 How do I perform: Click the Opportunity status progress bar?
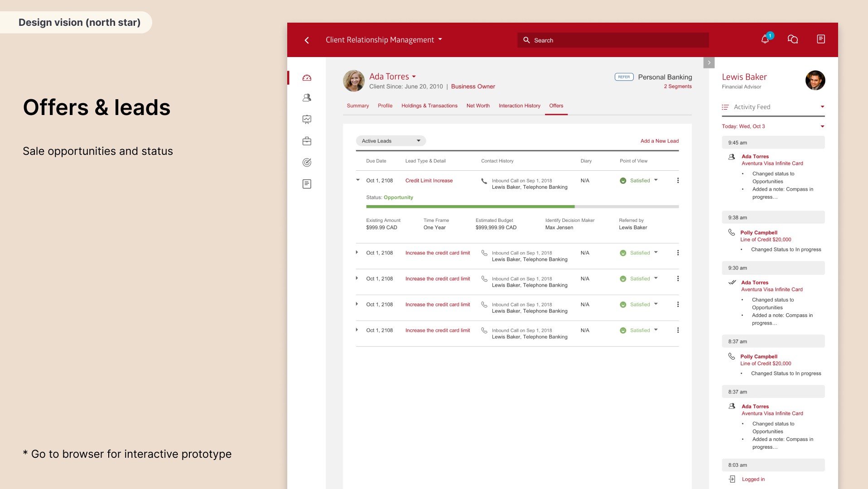(522, 207)
